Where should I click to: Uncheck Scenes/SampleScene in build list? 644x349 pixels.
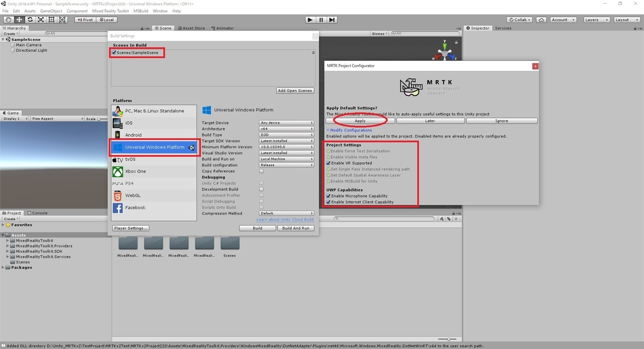click(114, 53)
